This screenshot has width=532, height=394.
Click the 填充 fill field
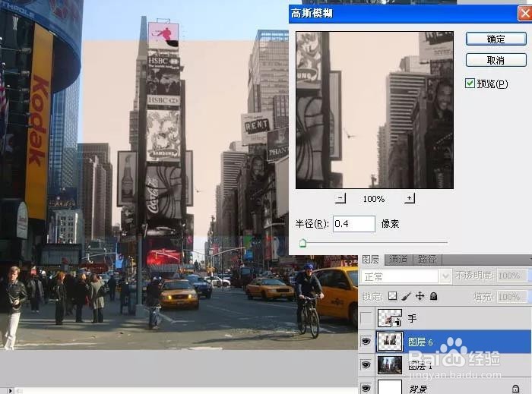click(511, 297)
